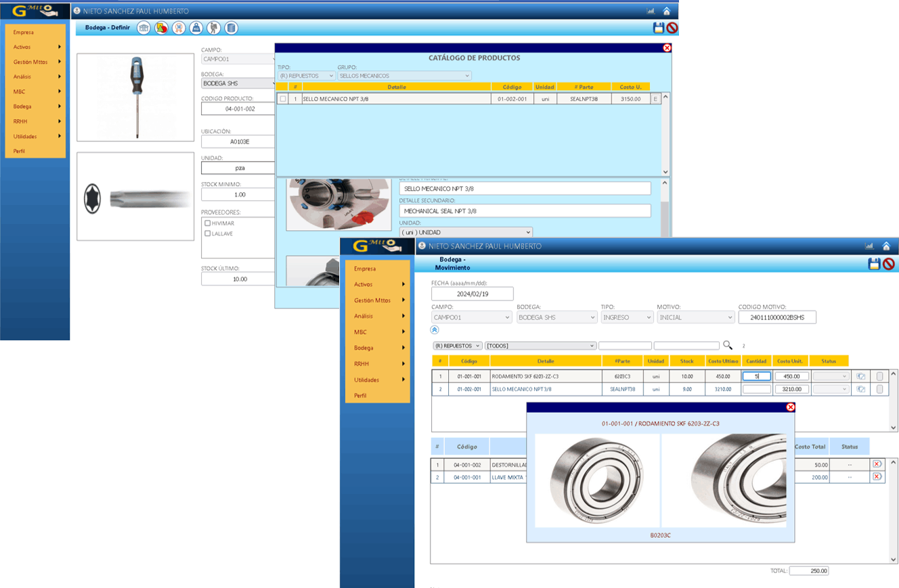Tick the SELLO MECANICO NPT 3/8 catalog checkbox
Viewport: 899px width, 588px height.
click(283, 99)
